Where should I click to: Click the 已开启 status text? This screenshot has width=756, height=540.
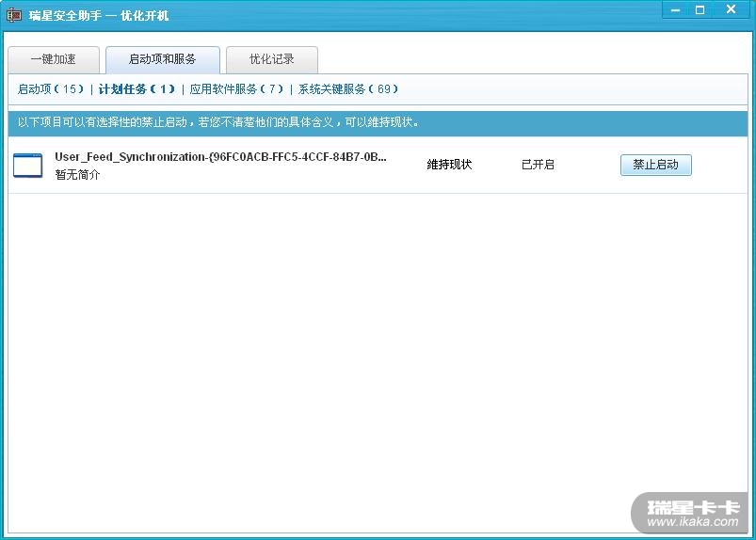tap(538, 165)
